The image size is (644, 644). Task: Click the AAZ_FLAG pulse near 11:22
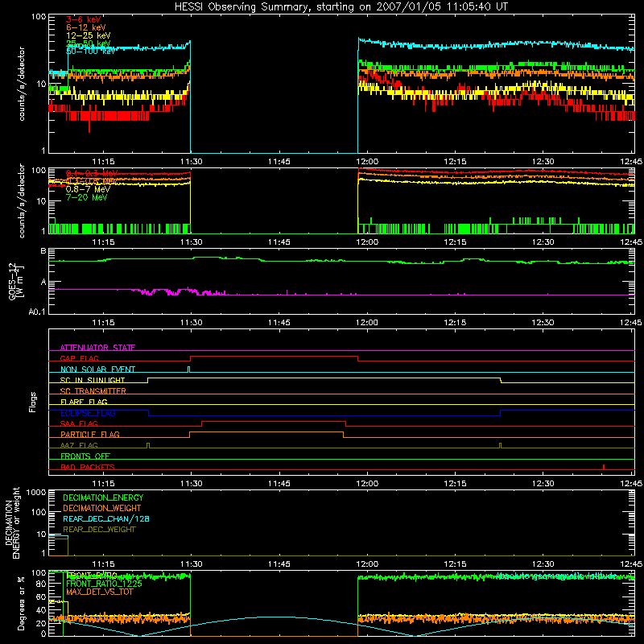tap(148, 445)
